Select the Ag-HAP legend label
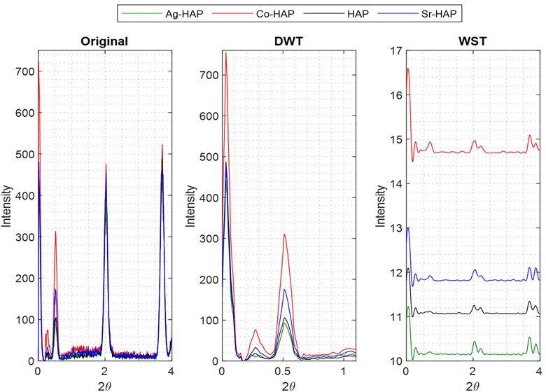Viewport: 546px width, 392px height. (x=184, y=14)
